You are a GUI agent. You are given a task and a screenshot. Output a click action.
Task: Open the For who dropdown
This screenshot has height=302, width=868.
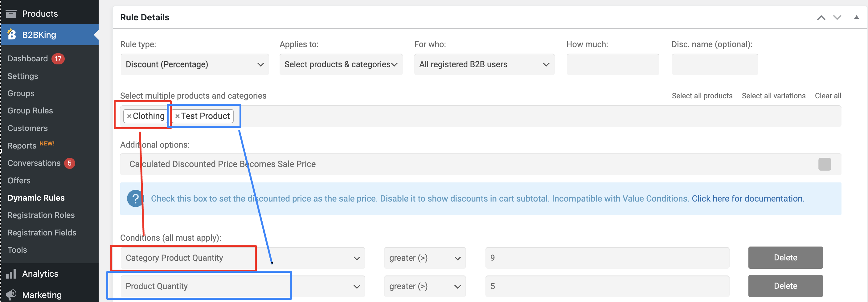484,64
